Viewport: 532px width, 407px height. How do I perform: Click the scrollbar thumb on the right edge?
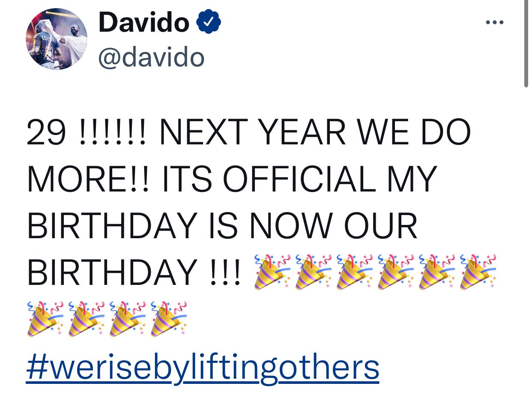526,43
